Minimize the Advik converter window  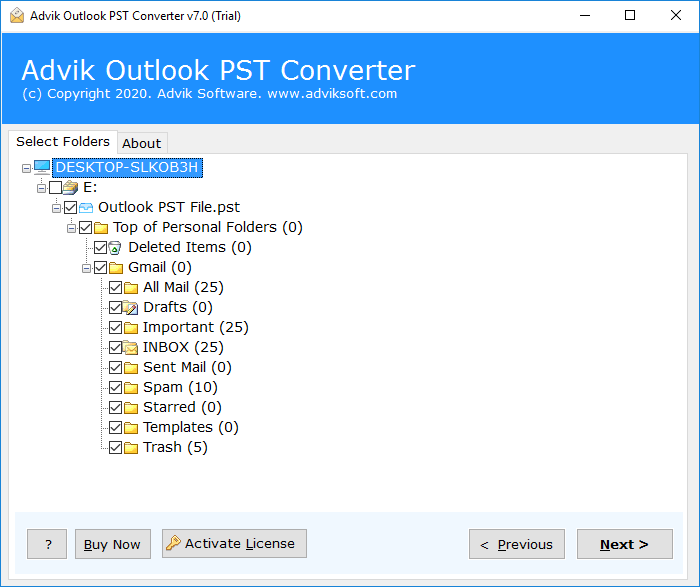pyautogui.click(x=585, y=15)
